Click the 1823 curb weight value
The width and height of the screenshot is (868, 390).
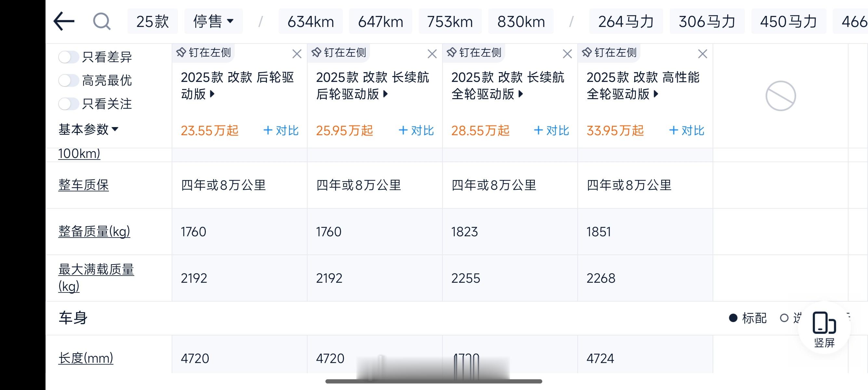464,232
